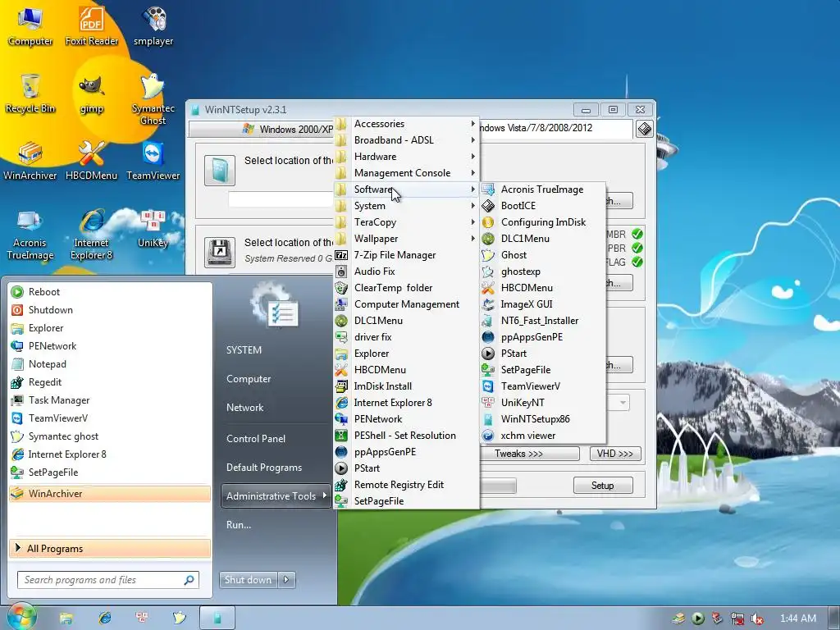Select UniKey desktop icon

coord(153,229)
